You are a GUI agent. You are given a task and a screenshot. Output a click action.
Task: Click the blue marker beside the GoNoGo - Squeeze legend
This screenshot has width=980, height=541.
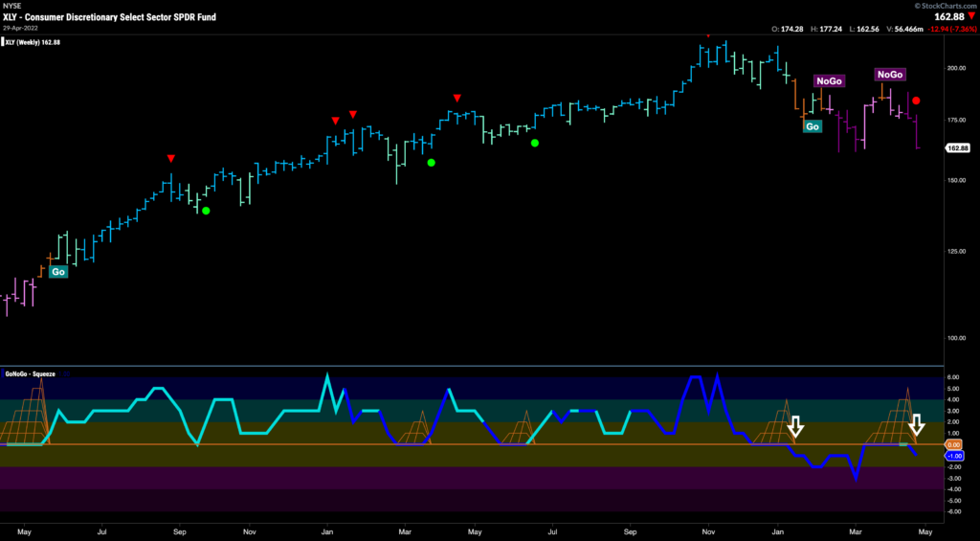3,374
